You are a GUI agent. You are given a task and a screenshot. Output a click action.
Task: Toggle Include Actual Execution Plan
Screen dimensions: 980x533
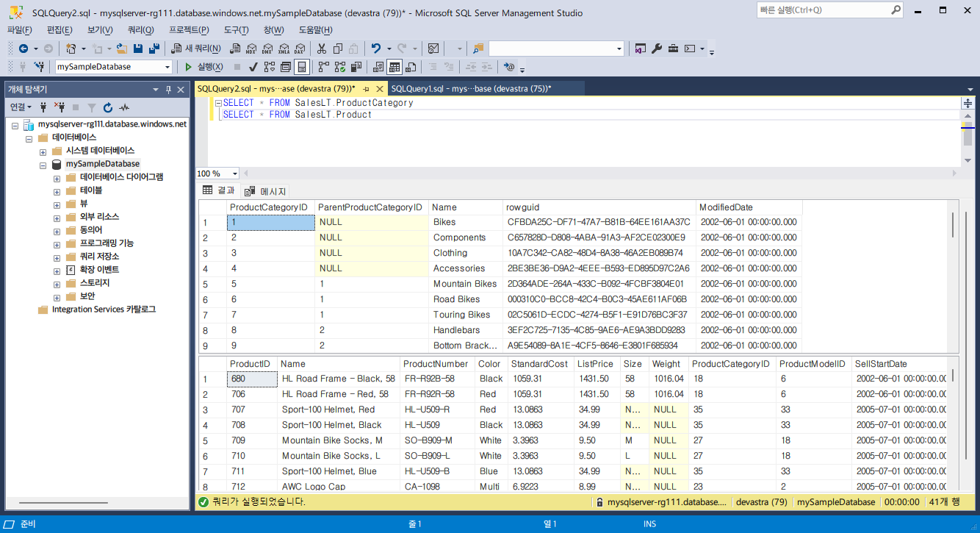(324, 67)
